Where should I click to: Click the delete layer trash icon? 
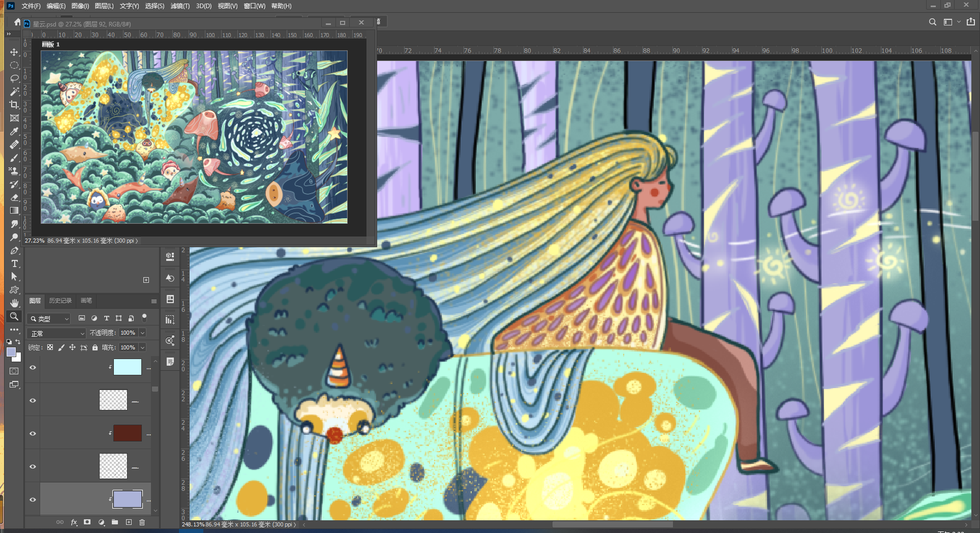(x=142, y=522)
